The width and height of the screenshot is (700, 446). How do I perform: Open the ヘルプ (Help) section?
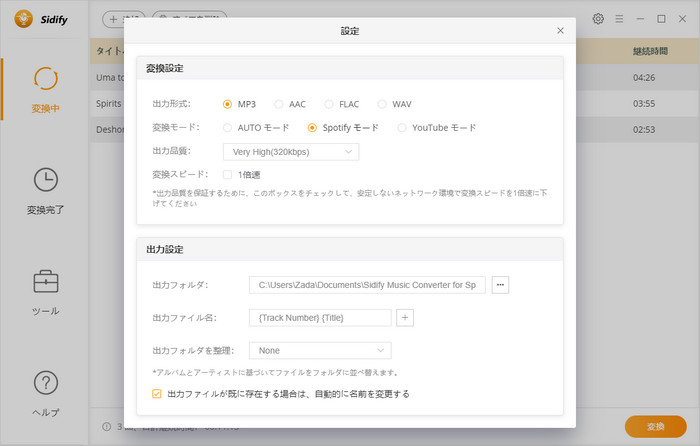[45, 394]
